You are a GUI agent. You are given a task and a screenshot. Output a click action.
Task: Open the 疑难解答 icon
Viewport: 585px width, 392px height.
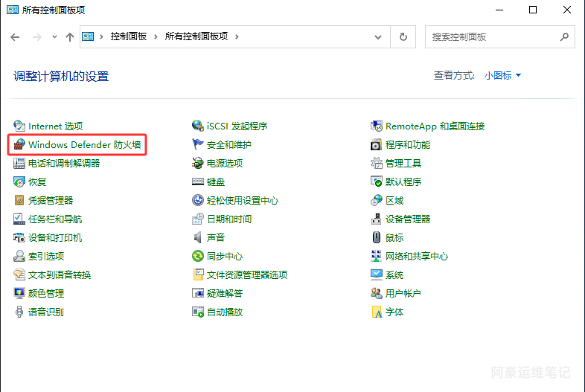[198, 293]
